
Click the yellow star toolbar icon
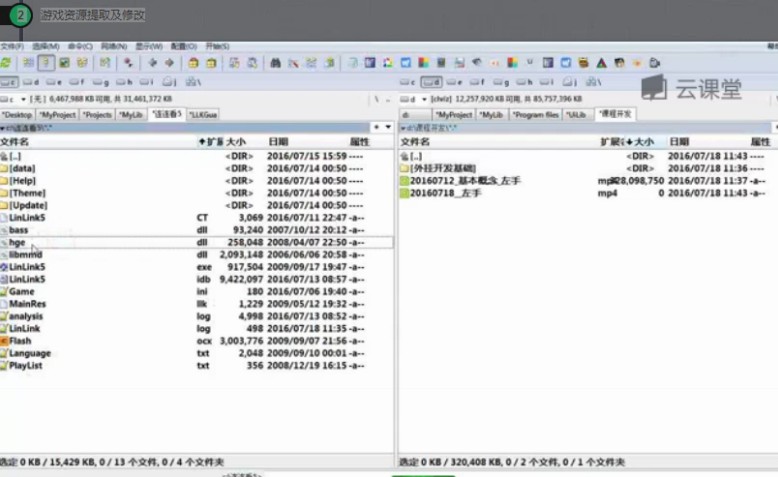point(637,63)
